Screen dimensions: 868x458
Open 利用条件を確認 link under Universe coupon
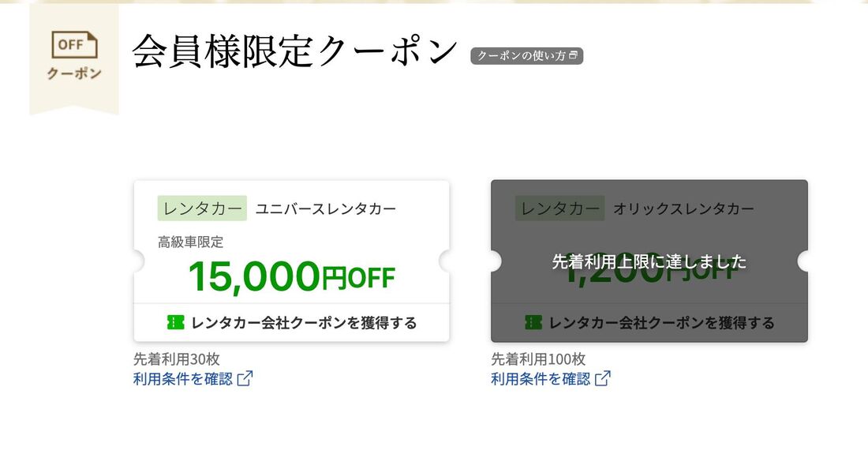point(183,379)
